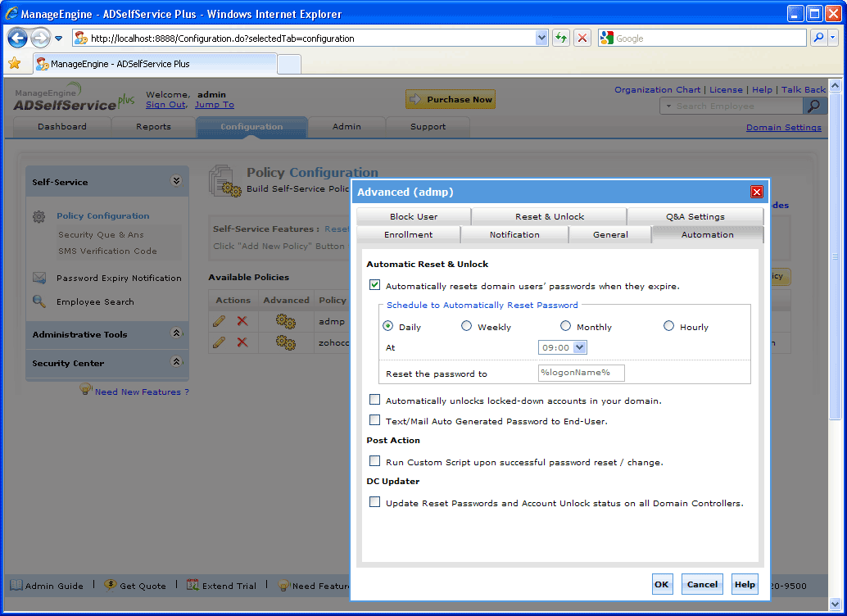The image size is (847, 616).
Task: Select the Monthly schedule radio button
Action: [x=565, y=326]
